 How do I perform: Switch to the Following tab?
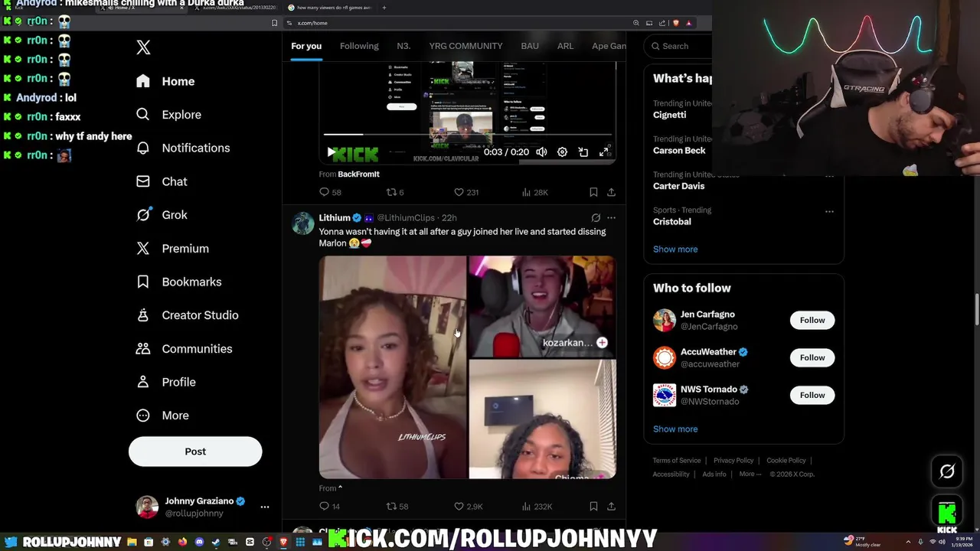(x=359, y=46)
